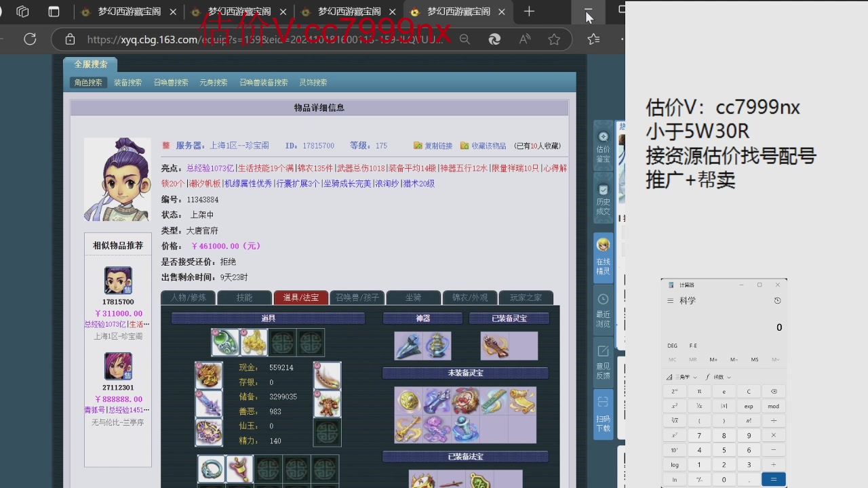Viewport: 868px width, 488px height.
Task: Switch to the 召唤兽搜索 tab
Action: (171, 82)
